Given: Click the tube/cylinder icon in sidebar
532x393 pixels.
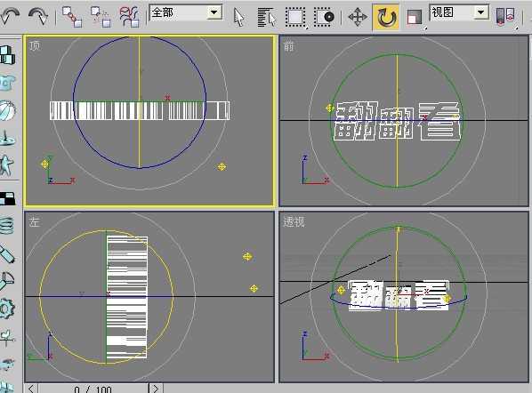Looking at the screenshot, I should [7, 254].
